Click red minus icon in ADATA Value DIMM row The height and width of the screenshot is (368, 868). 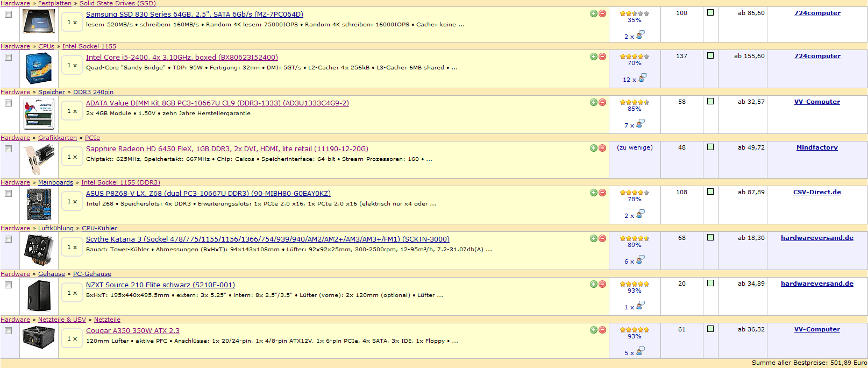pos(602,102)
